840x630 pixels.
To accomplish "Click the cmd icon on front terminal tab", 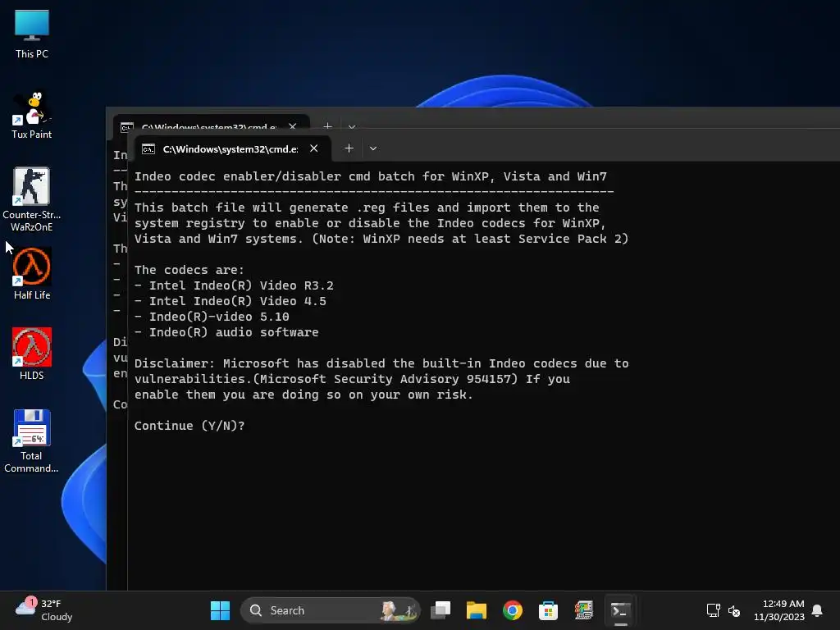I will coord(148,149).
